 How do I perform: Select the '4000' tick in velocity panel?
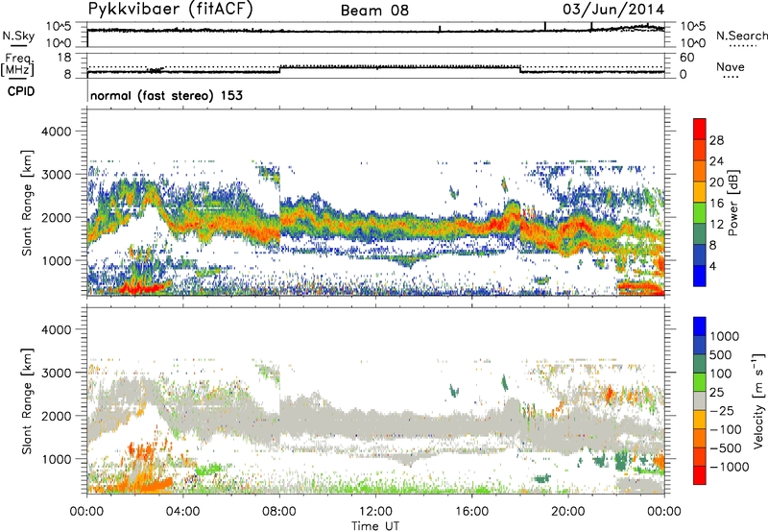[x=56, y=329]
